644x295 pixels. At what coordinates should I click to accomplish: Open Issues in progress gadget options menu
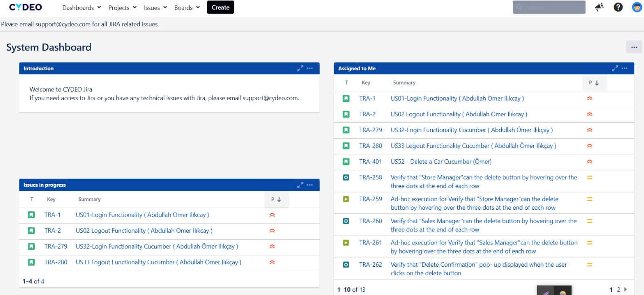(x=310, y=185)
